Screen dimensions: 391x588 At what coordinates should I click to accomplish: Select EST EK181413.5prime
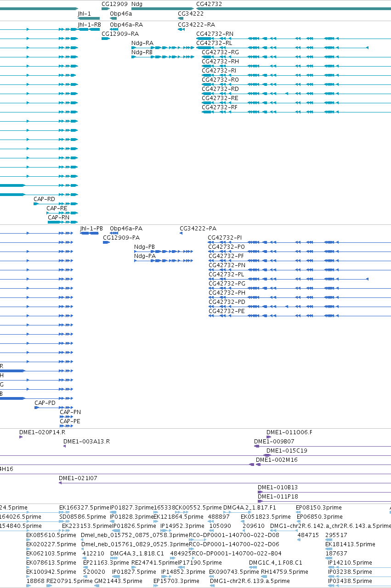click(x=350, y=544)
